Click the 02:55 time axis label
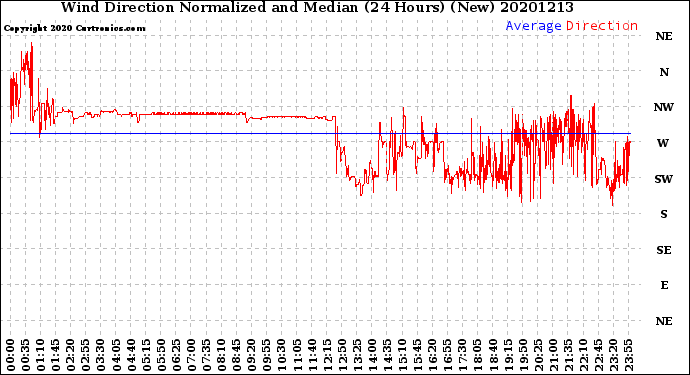Screen dimensions: 690x375 tap(86, 354)
